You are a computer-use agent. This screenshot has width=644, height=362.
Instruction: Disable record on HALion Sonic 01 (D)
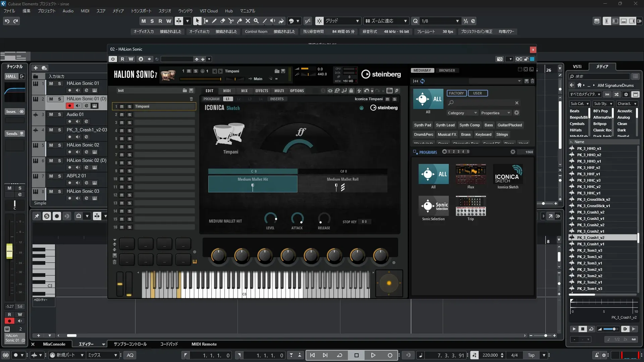(x=69, y=106)
